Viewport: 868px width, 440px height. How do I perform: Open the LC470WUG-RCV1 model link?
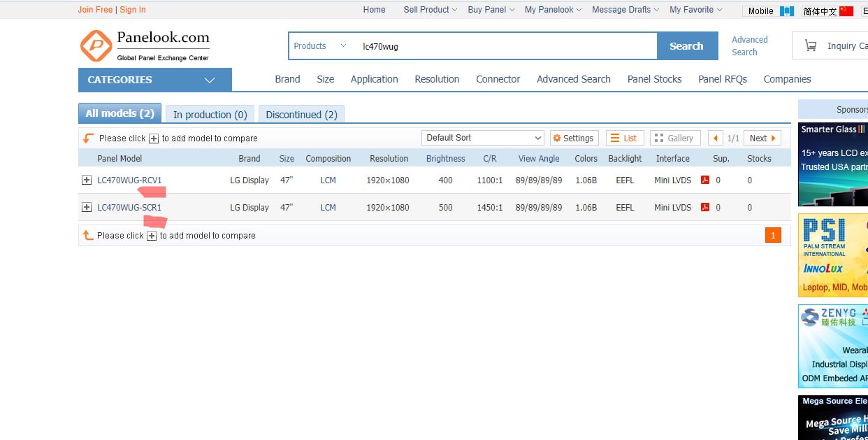(129, 180)
